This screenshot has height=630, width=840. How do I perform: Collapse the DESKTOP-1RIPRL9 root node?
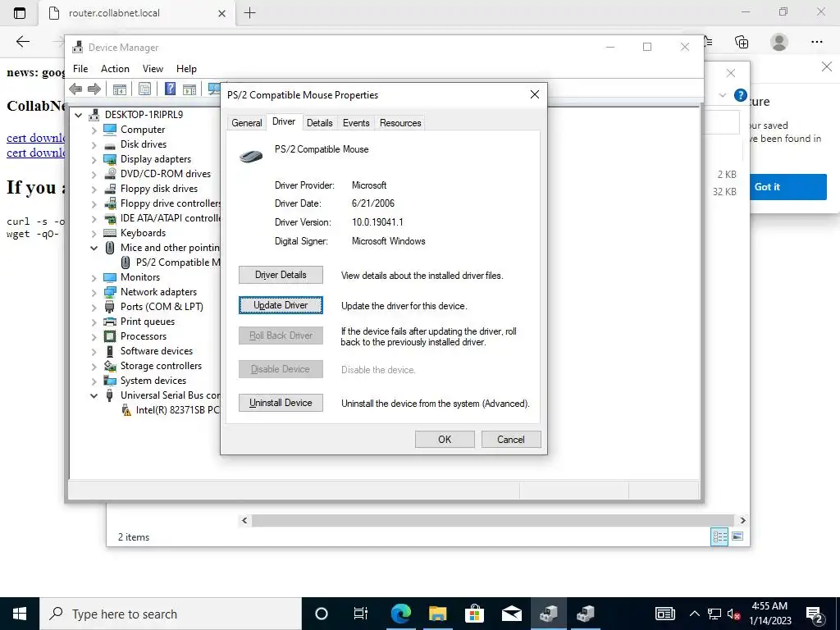[79, 115]
